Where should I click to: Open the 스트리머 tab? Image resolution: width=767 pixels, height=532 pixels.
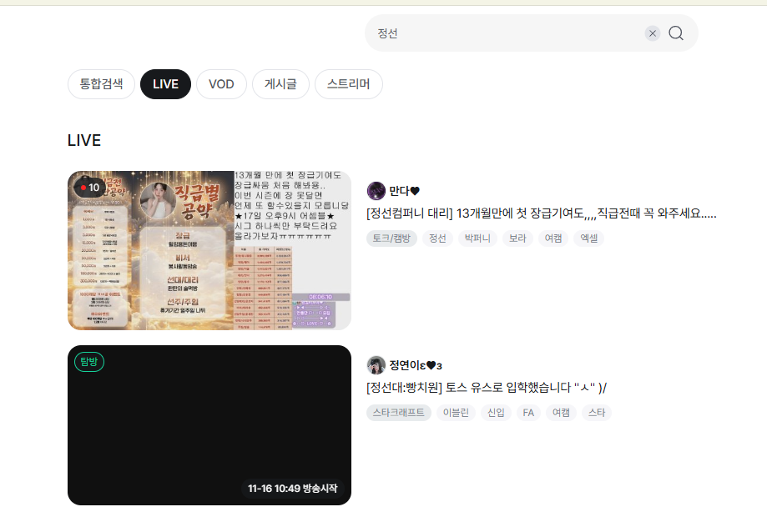[348, 84]
